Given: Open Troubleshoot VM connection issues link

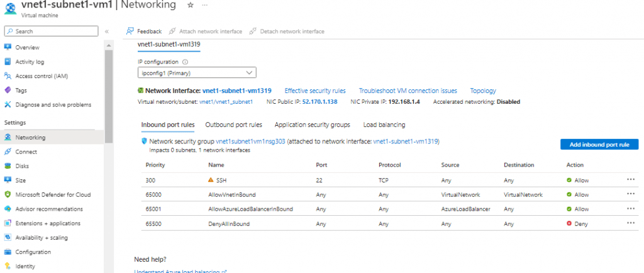Looking at the screenshot, I should [408, 91].
